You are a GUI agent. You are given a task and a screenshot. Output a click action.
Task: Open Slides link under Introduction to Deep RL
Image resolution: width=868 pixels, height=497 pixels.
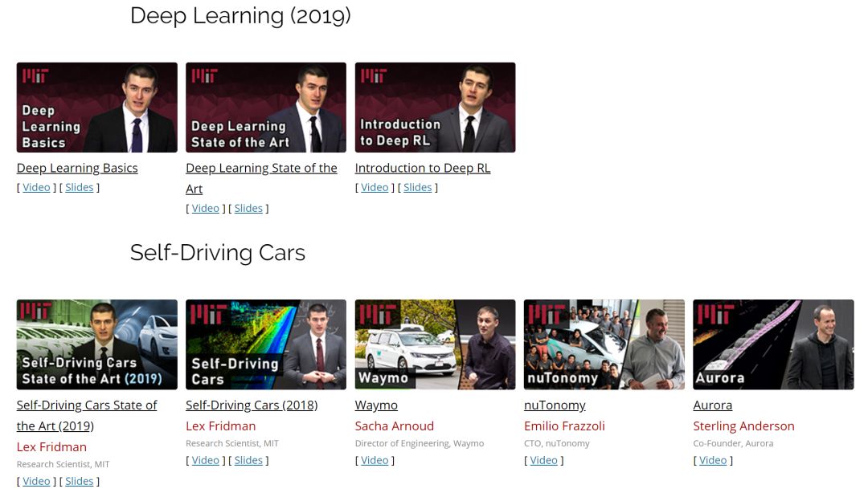417,187
